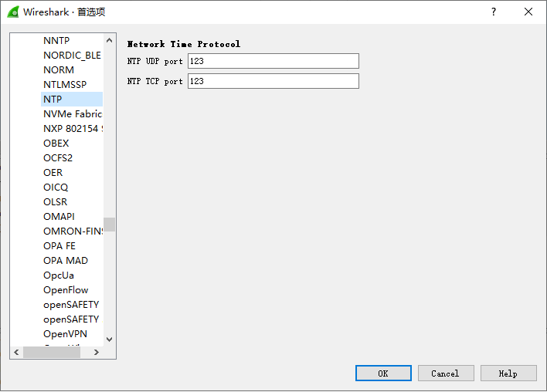Open OLSR protocol settings
The height and width of the screenshot is (392, 547).
[x=55, y=201]
